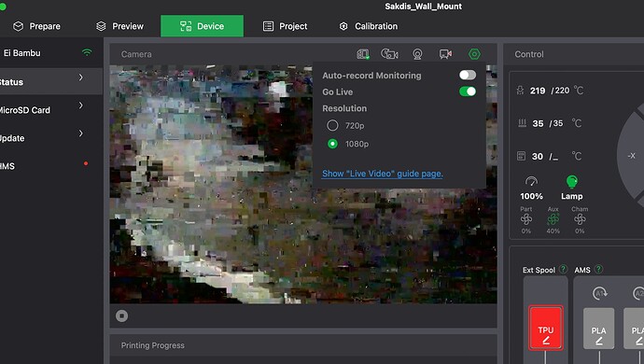The height and width of the screenshot is (364, 644).
Task: Click the webcam icon in Camera toolbar
Action: (417, 54)
